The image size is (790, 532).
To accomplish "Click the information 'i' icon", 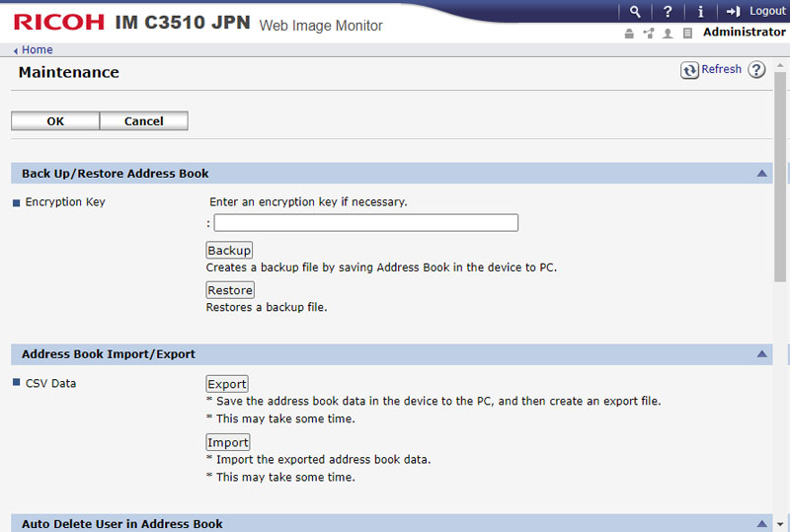I will coord(700,12).
